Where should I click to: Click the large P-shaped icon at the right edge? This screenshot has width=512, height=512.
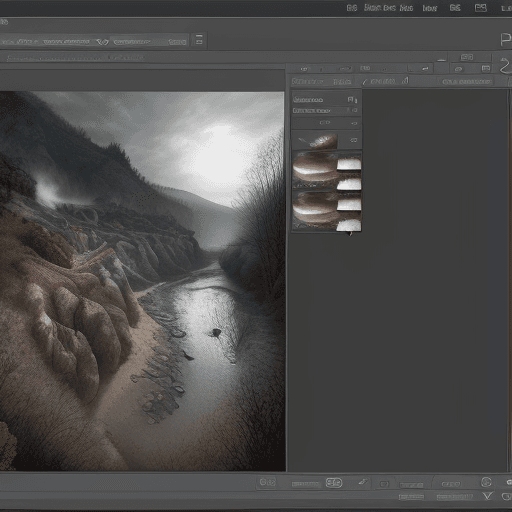[506, 39]
